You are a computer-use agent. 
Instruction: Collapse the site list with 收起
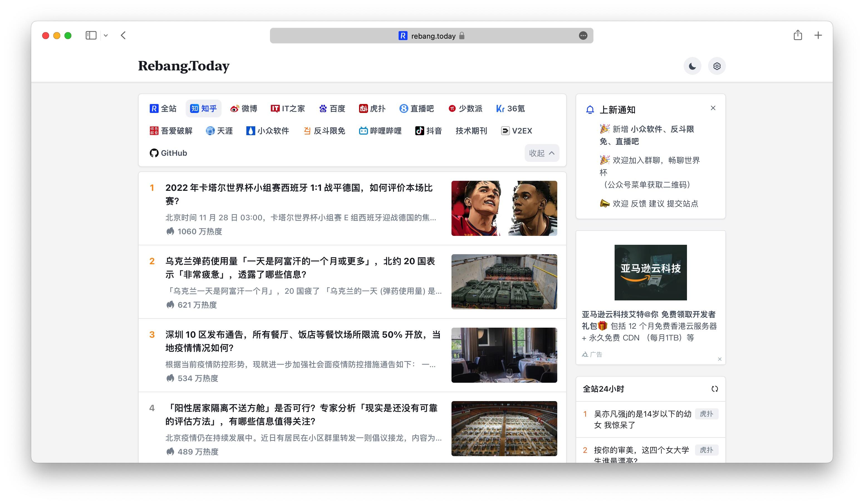[541, 153]
